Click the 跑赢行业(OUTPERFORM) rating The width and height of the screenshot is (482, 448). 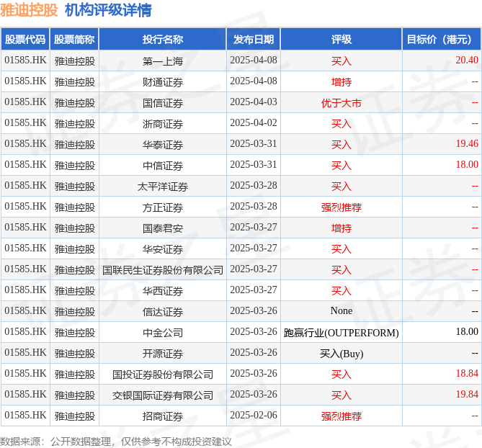click(342, 333)
